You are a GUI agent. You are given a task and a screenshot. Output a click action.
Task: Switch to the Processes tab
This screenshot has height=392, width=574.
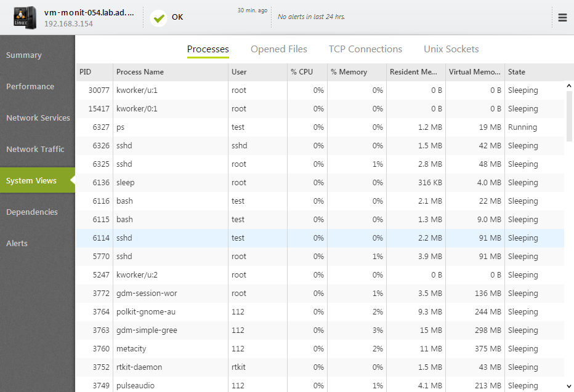tap(208, 49)
